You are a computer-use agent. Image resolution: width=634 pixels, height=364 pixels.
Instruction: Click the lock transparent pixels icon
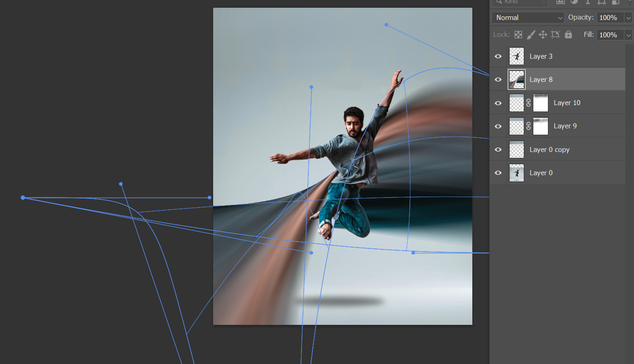click(x=518, y=35)
